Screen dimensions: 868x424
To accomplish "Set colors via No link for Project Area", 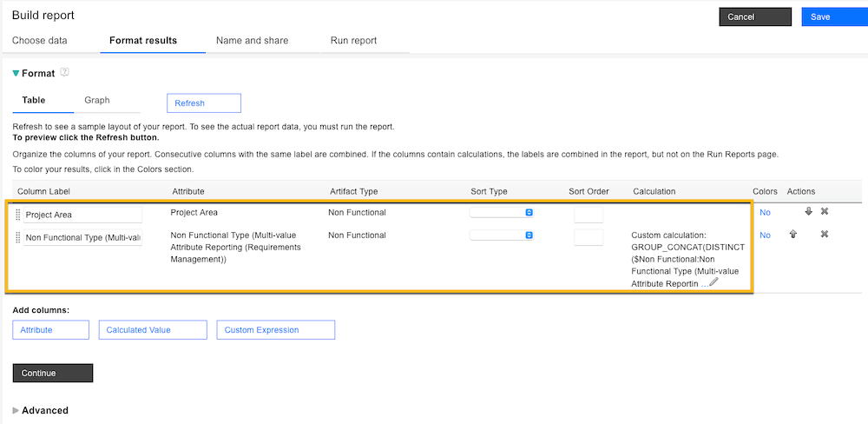I will coord(765,212).
